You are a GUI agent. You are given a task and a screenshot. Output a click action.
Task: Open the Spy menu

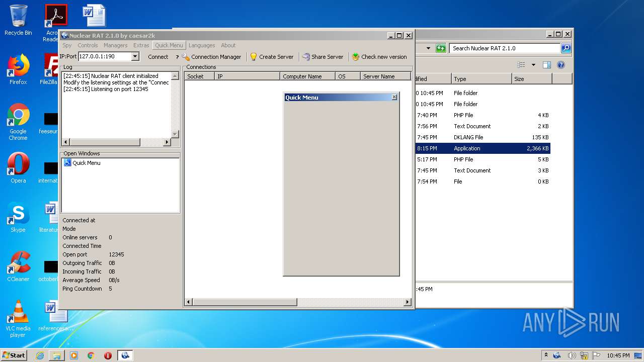coord(67,45)
